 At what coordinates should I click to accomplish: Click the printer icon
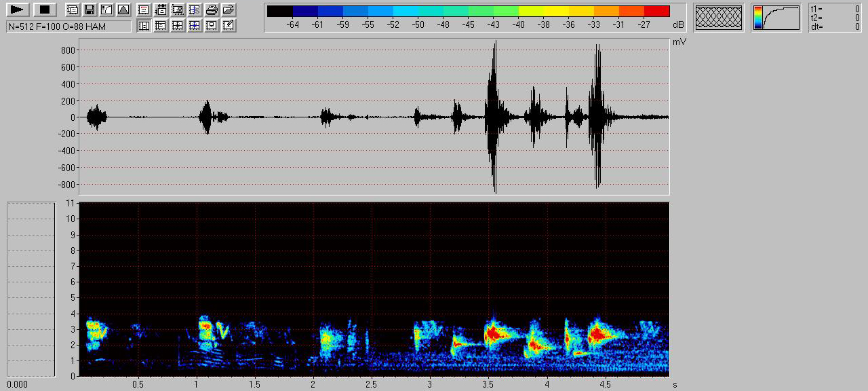pos(212,10)
